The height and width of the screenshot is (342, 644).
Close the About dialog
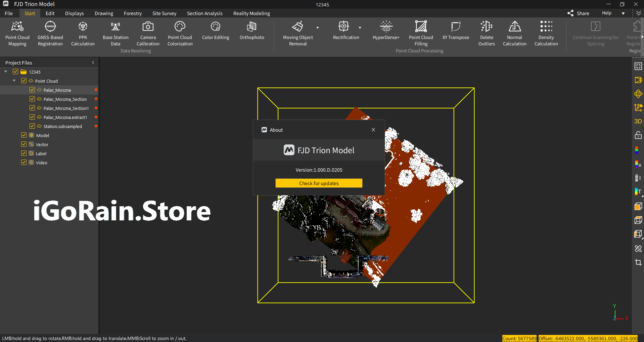click(373, 130)
